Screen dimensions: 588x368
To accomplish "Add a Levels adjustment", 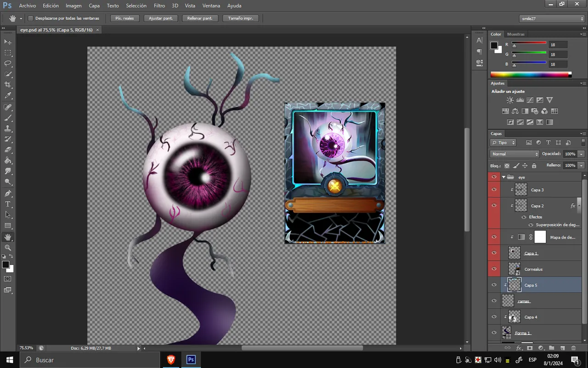I will [x=520, y=100].
